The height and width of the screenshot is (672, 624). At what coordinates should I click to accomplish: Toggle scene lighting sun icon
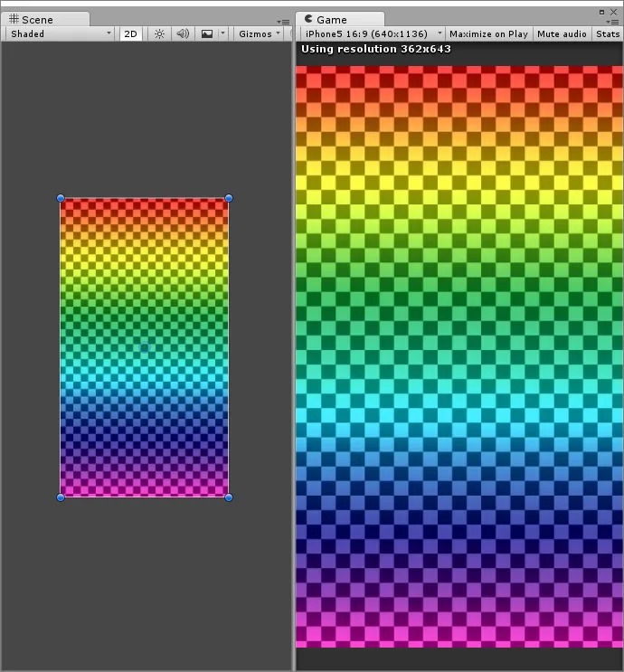tap(159, 33)
